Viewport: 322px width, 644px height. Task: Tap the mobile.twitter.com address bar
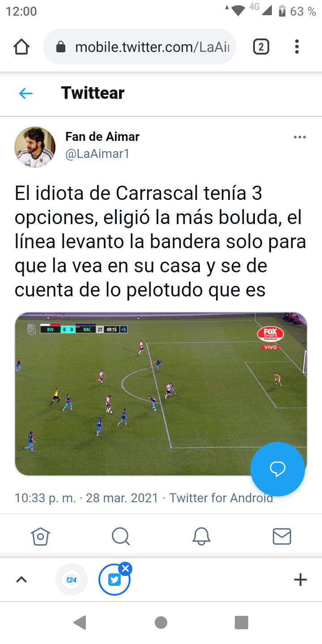(140, 47)
